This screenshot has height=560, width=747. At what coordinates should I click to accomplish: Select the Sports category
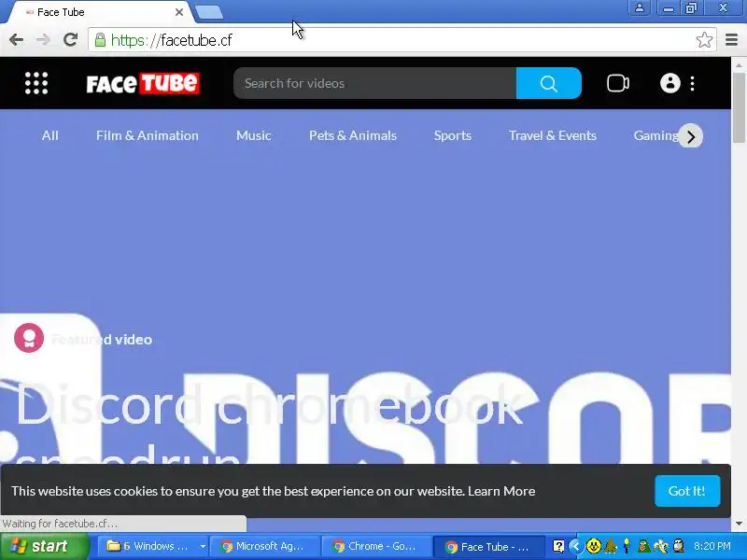[453, 135]
